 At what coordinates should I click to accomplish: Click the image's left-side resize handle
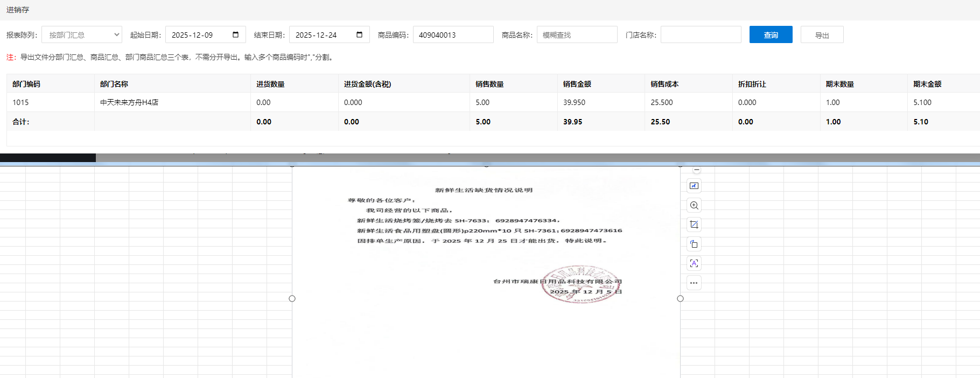tap(292, 298)
